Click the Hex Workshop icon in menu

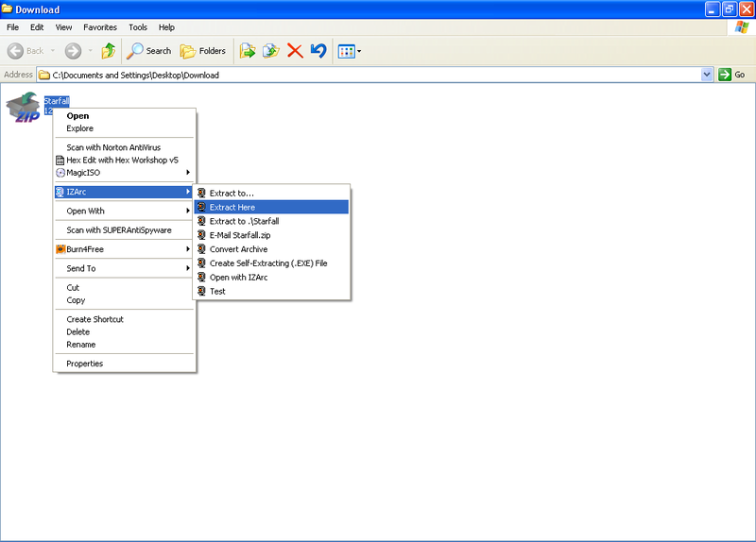tap(60, 160)
